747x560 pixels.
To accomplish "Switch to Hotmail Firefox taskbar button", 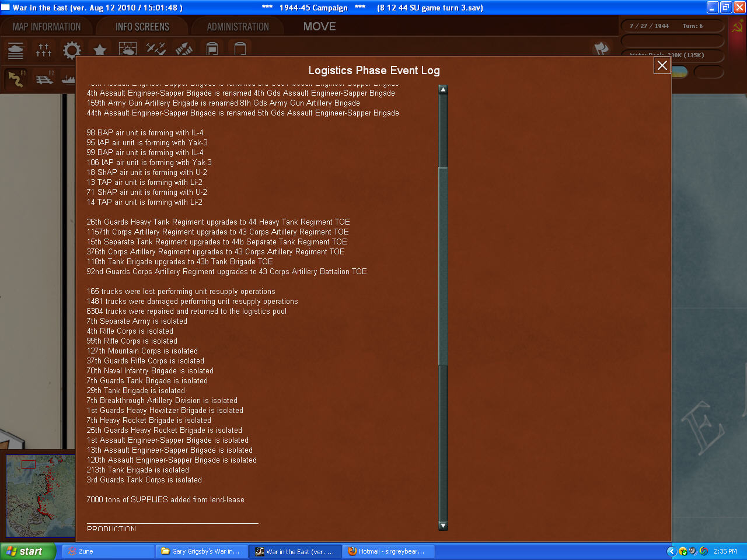I will [389, 551].
